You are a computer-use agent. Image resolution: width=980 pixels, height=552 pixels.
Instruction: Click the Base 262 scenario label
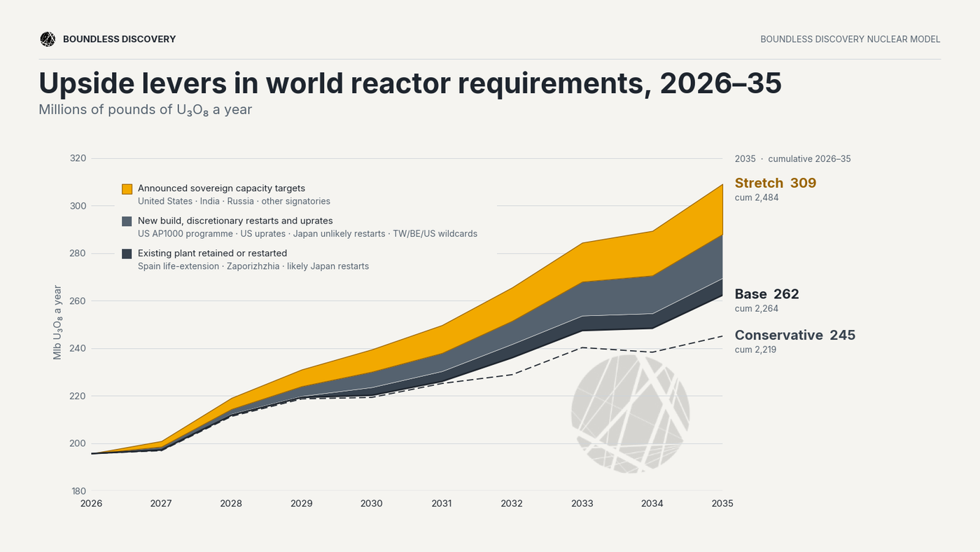[766, 294]
